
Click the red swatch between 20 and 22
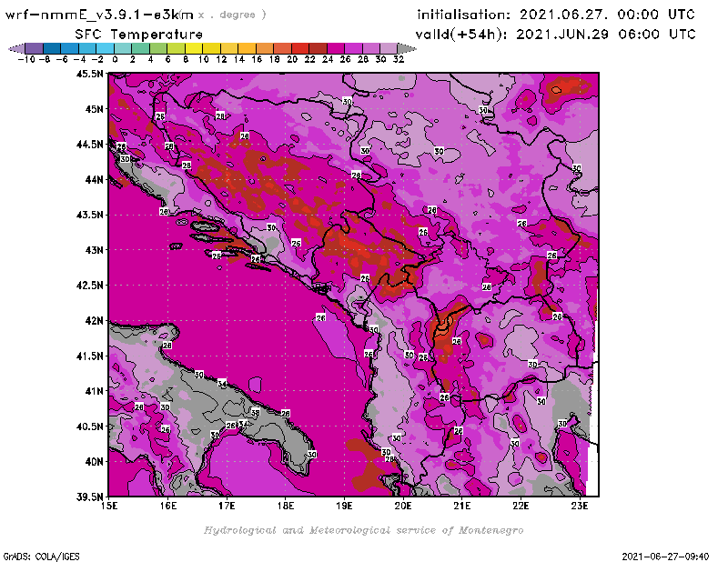[x=300, y=48]
